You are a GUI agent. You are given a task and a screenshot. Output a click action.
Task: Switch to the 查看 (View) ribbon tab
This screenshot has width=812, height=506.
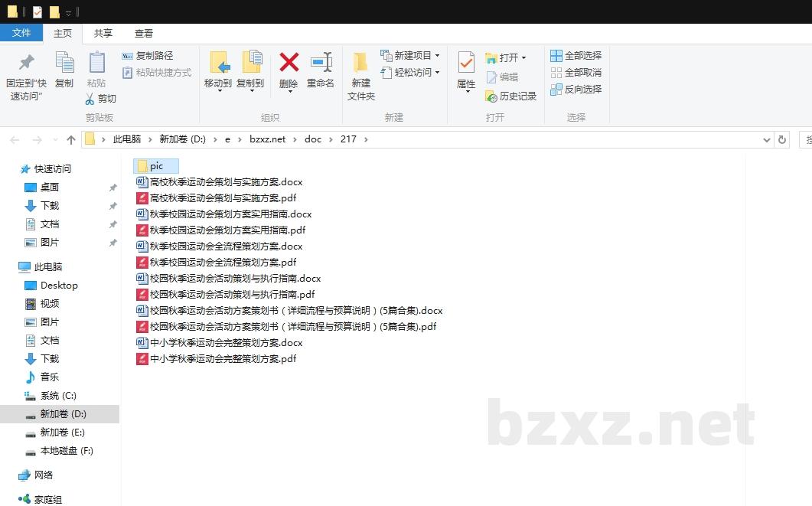(144, 33)
